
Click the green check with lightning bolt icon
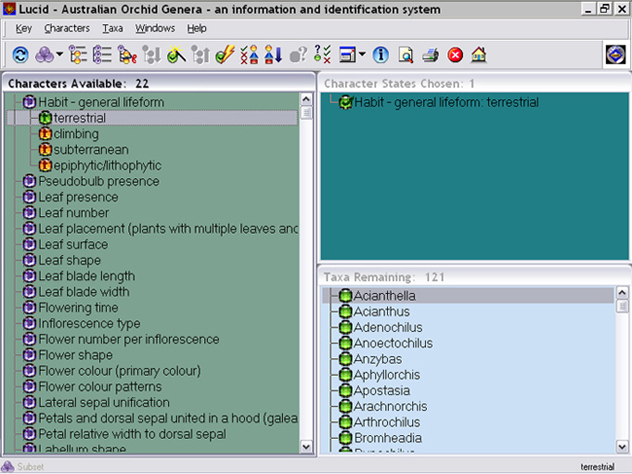[x=225, y=55]
